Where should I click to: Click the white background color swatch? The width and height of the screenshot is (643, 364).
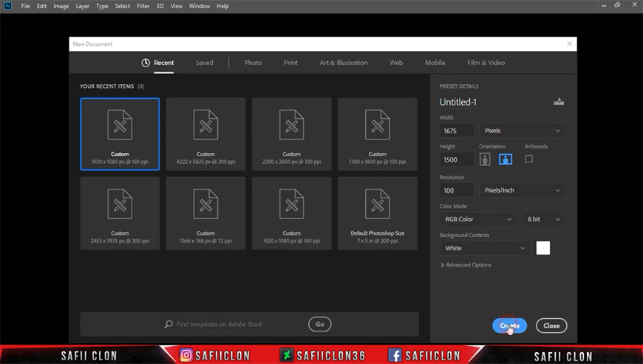[543, 248]
